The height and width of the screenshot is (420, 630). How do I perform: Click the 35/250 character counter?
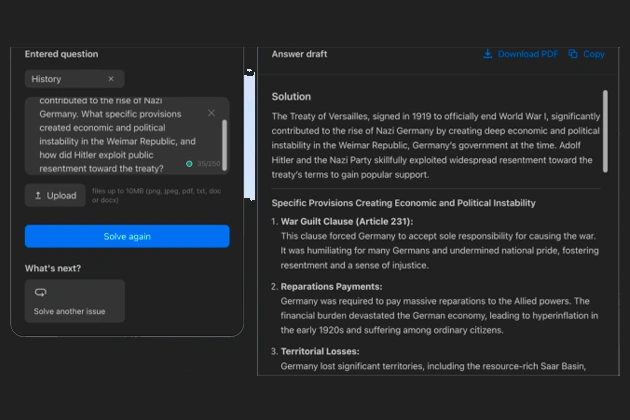(x=209, y=164)
